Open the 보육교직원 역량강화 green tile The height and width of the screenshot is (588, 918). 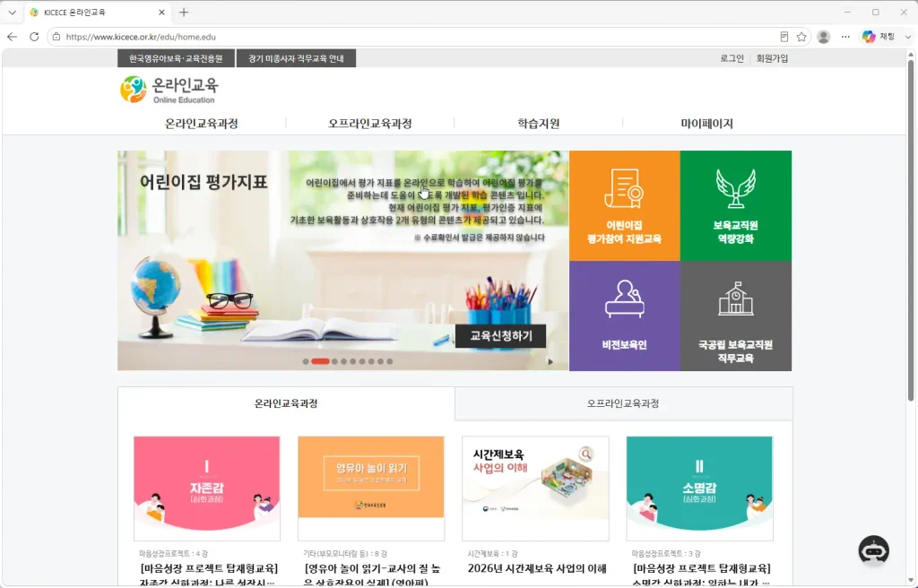pos(736,205)
